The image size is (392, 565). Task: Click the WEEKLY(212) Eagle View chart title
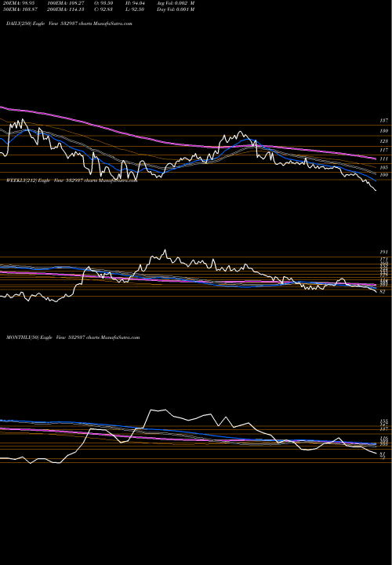click(x=71, y=180)
